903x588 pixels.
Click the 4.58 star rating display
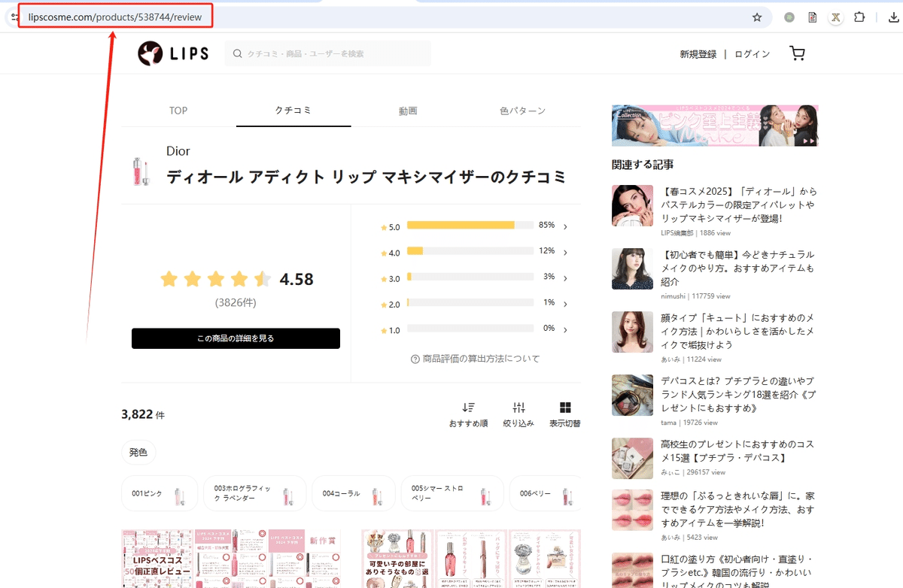(x=236, y=280)
